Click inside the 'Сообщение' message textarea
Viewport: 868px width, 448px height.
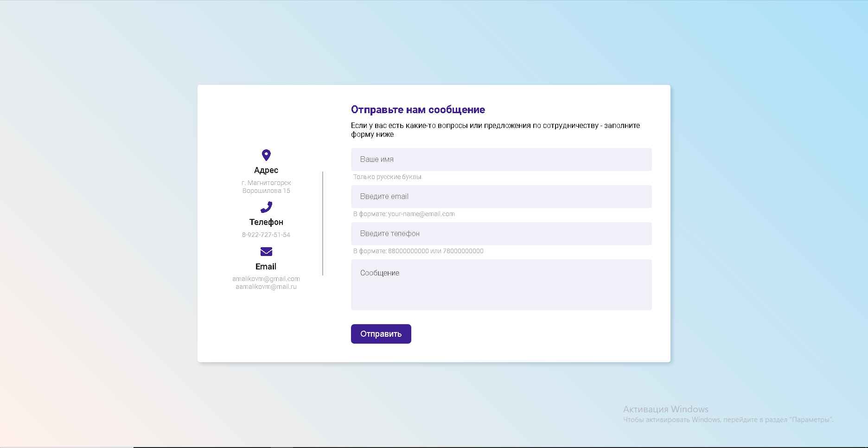(x=501, y=285)
